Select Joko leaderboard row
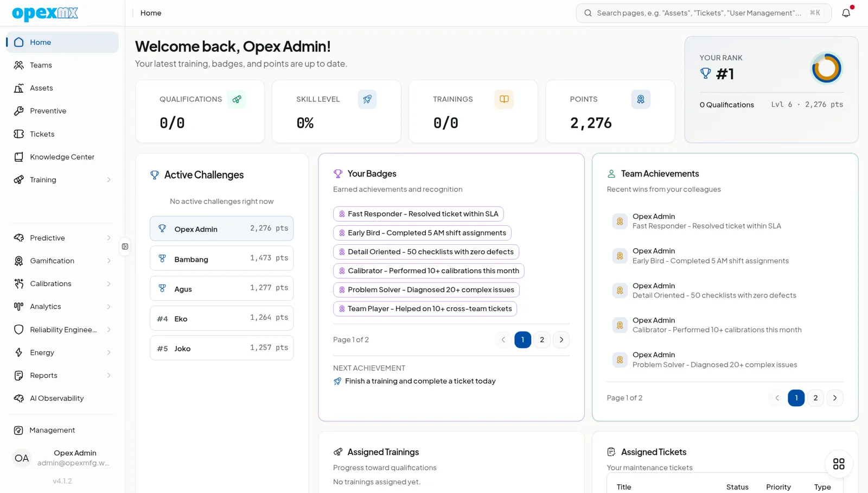 click(x=221, y=348)
